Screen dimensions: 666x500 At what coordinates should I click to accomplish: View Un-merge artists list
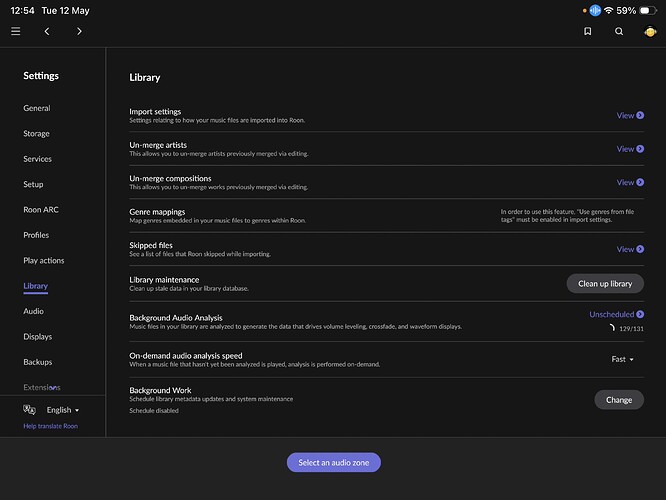(630, 149)
